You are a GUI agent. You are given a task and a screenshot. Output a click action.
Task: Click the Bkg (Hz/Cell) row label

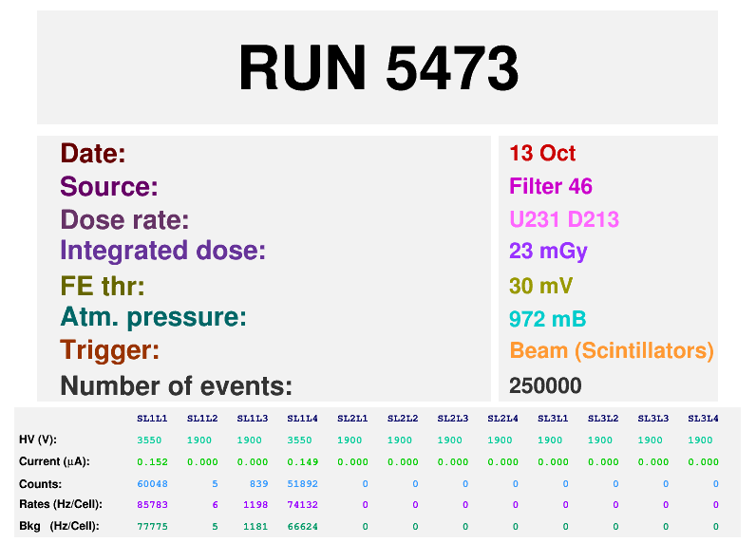[61, 526]
